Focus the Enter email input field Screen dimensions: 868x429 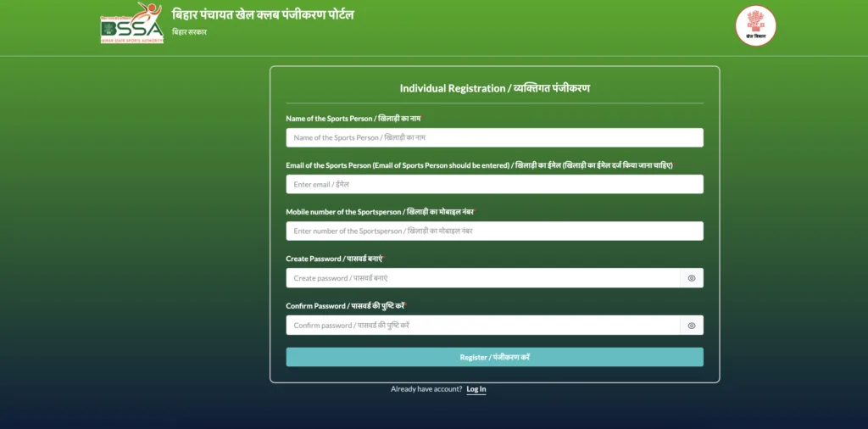coord(494,184)
